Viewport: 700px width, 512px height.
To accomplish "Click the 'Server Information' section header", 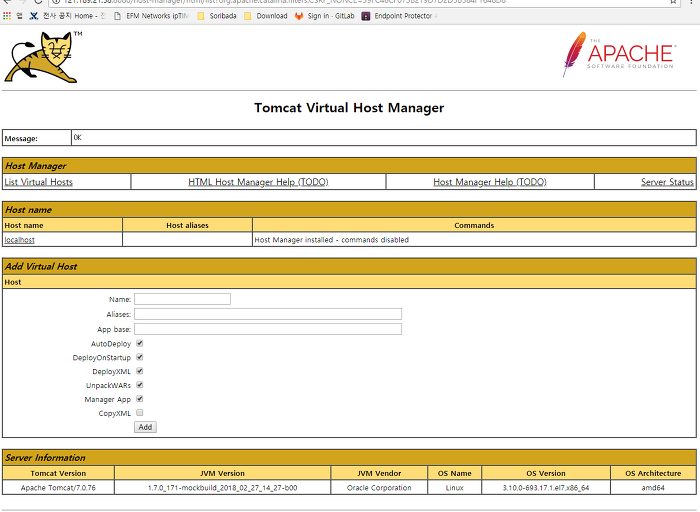I will point(349,458).
